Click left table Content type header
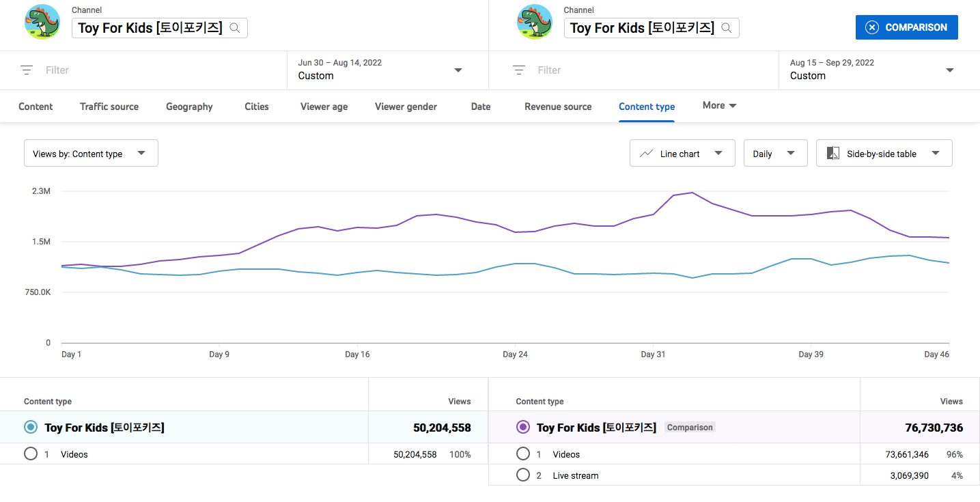This screenshot has width=980, height=502. [48, 402]
